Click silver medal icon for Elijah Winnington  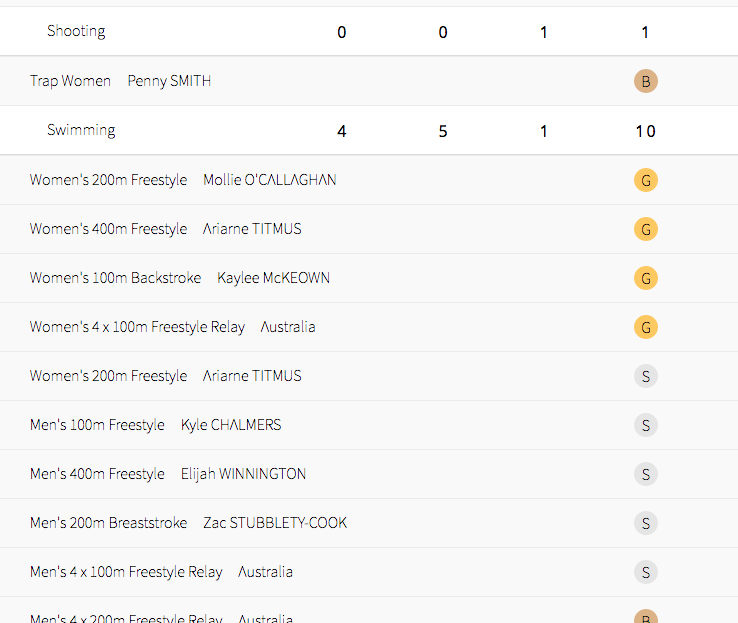pyautogui.click(x=645, y=474)
